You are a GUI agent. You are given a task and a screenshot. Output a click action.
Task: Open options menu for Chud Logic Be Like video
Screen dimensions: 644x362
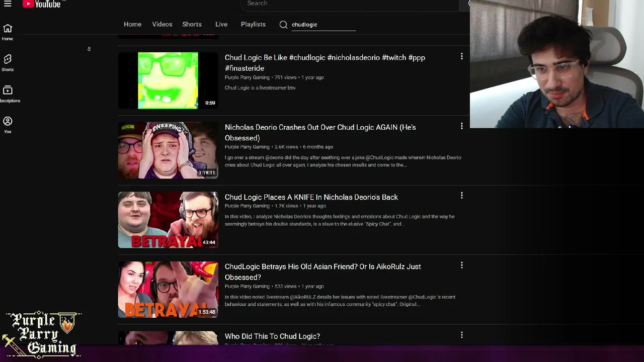click(461, 56)
